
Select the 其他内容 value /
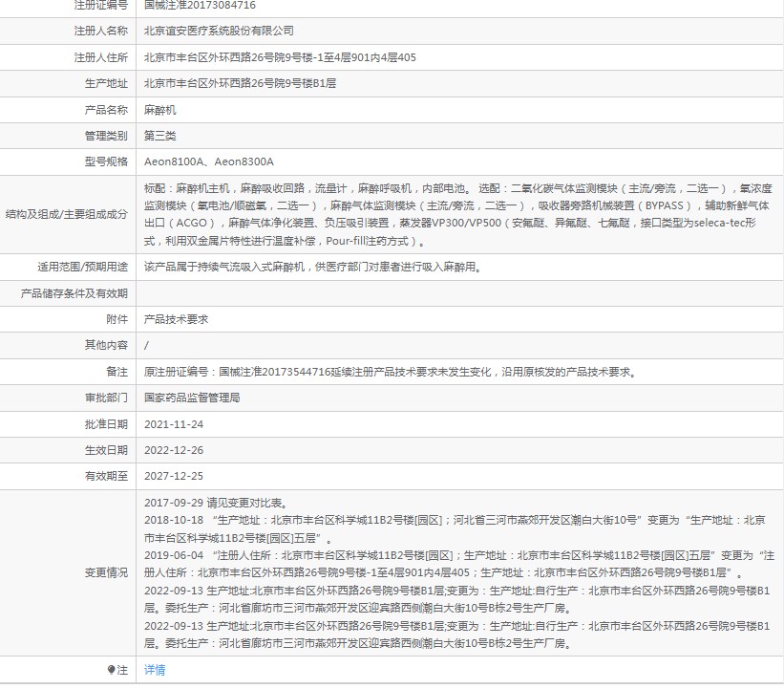[146, 345]
